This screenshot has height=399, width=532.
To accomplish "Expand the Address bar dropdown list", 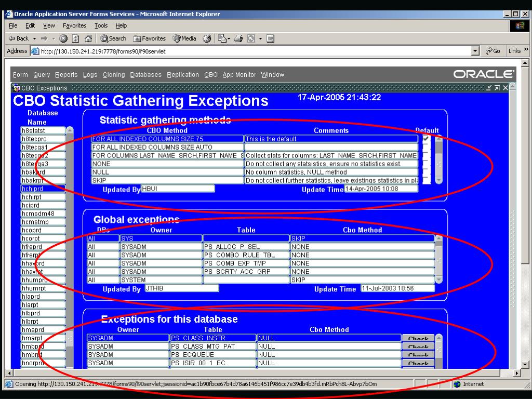I will point(475,51).
